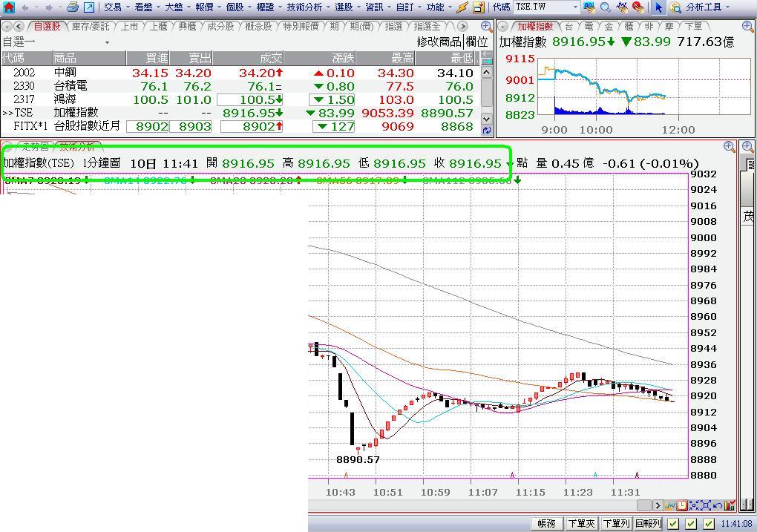Click the printer icon in toolbar
Viewport: 757px width, 532px height.
(73, 7)
